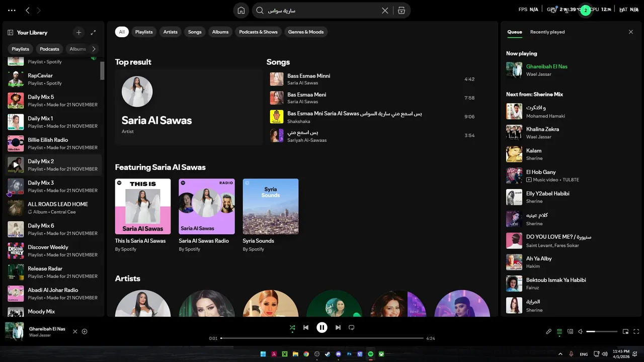
Task: Open RapCaviar playlist in library
Action: [x=54, y=79]
